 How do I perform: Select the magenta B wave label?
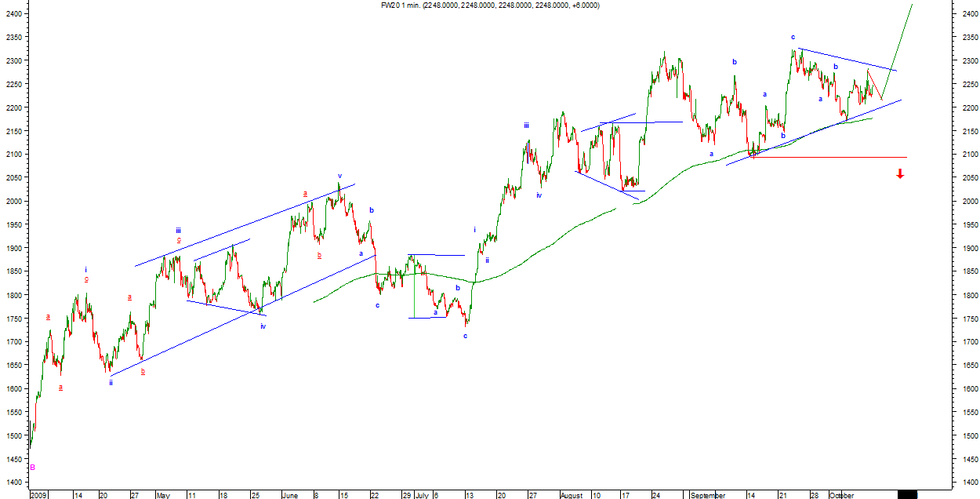pyautogui.click(x=32, y=468)
